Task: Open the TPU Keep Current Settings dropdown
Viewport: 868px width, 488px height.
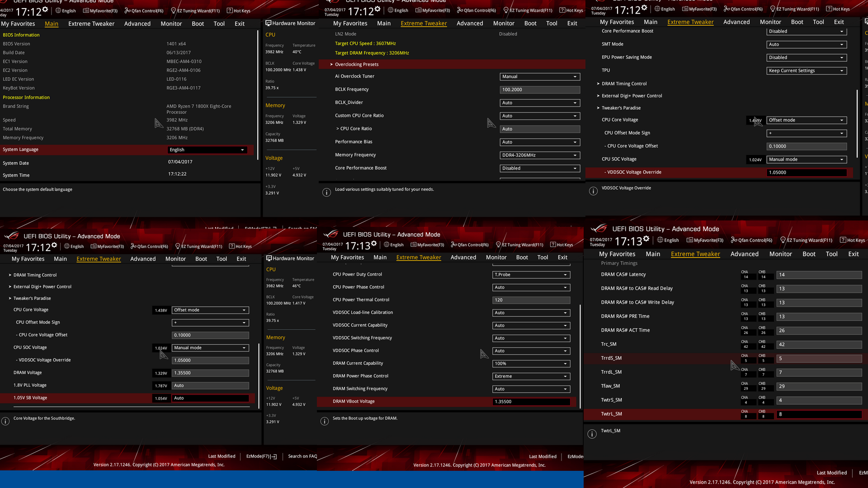Action: (x=807, y=70)
